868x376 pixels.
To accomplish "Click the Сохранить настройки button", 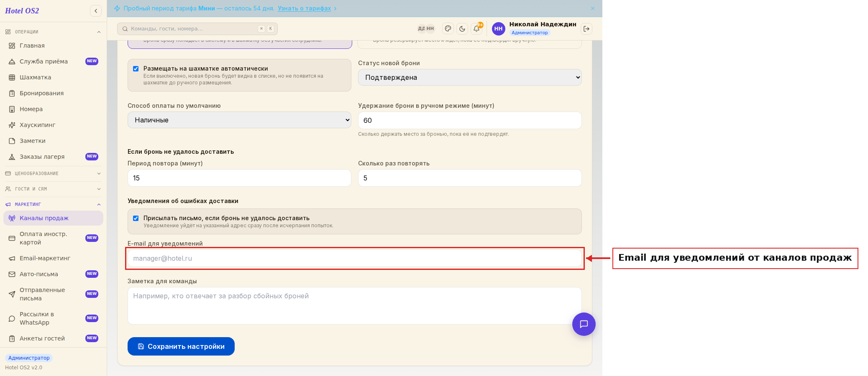I will (x=181, y=346).
